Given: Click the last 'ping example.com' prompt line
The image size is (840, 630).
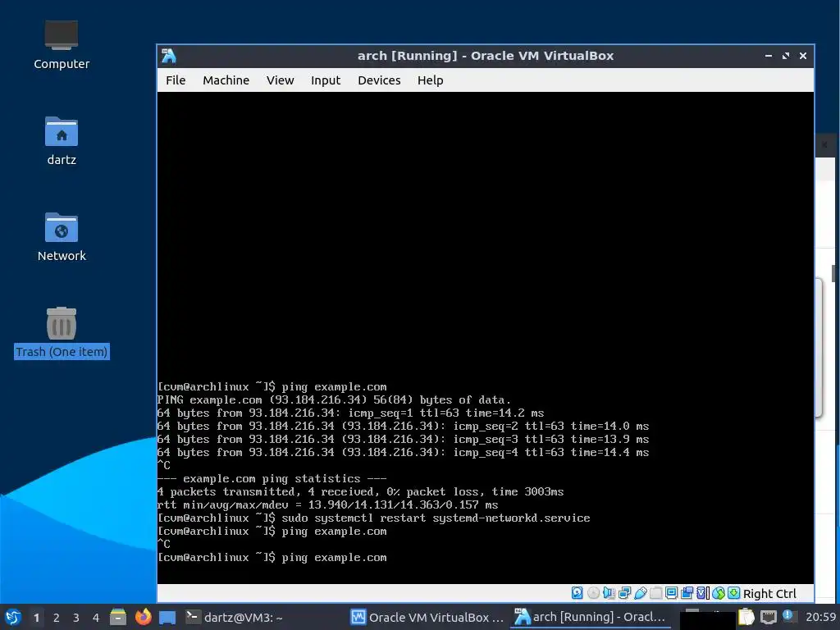Looking at the screenshot, I should 272,558.
